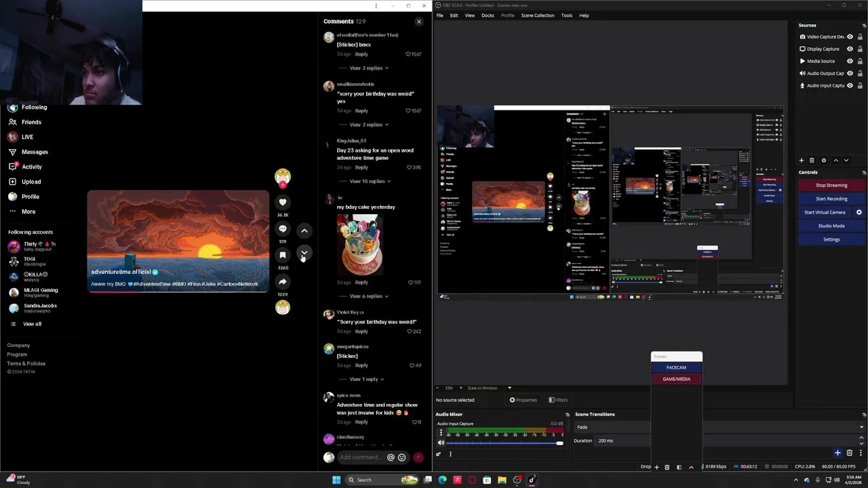
Task: Open the OBS Tools menu
Action: pos(567,15)
